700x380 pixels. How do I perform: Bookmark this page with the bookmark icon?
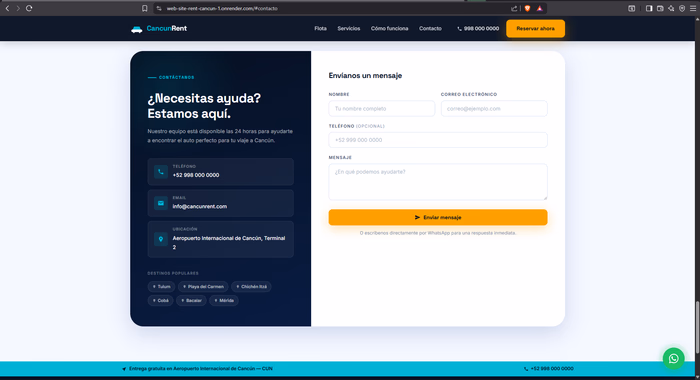coord(145,8)
